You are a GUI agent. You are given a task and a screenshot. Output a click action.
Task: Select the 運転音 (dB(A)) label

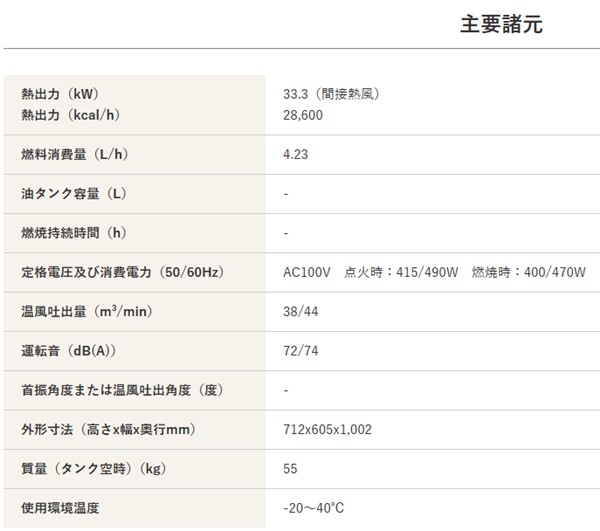click(68, 350)
